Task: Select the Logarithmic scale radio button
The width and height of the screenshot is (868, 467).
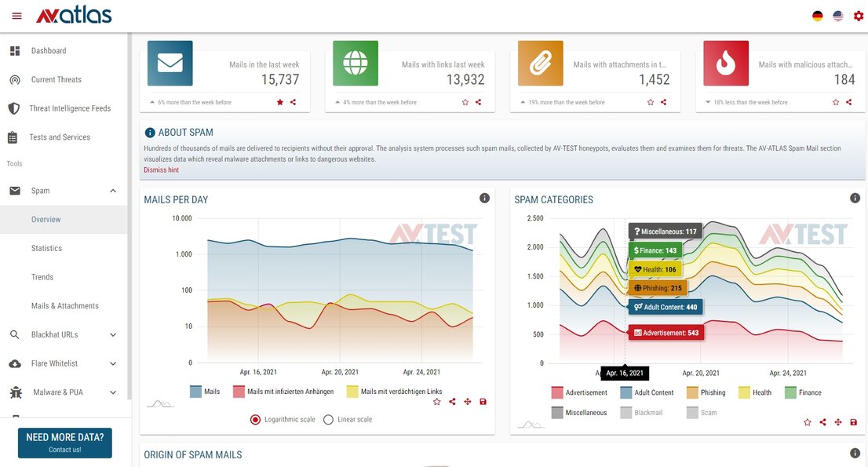Action: coord(255,419)
